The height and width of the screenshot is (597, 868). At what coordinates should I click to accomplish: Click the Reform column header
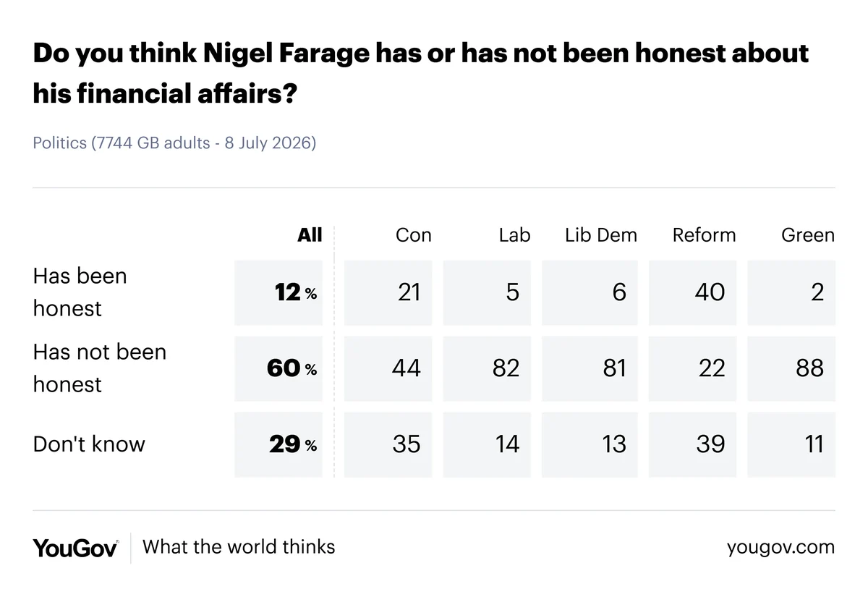pyautogui.click(x=704, y=234)
